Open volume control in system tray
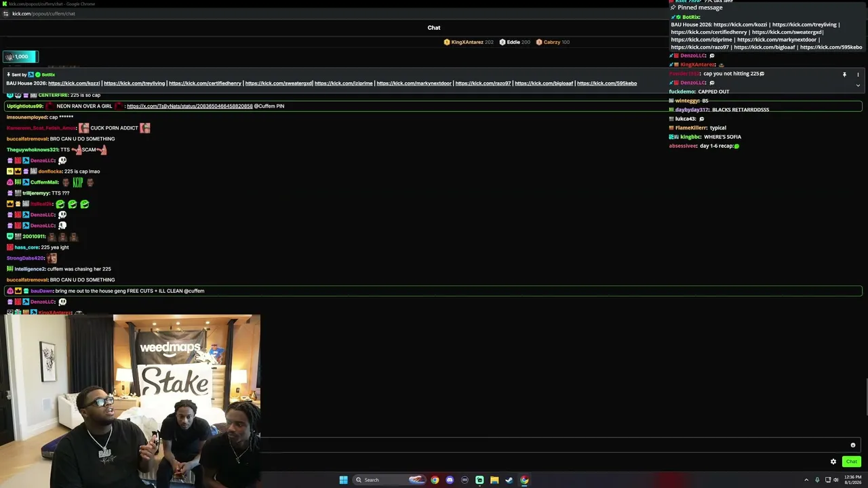 (x=836, y=480)
